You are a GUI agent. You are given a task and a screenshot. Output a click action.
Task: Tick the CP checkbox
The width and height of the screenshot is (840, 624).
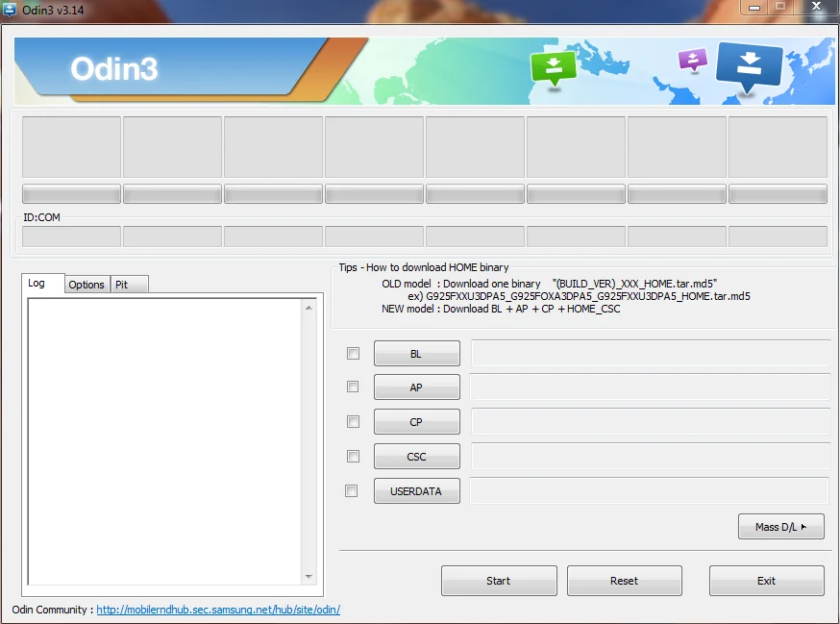coord(353,421)
